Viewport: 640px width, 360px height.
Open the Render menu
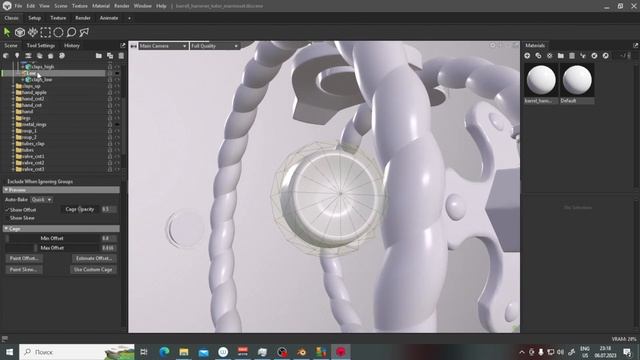click(x=122, y=6)
